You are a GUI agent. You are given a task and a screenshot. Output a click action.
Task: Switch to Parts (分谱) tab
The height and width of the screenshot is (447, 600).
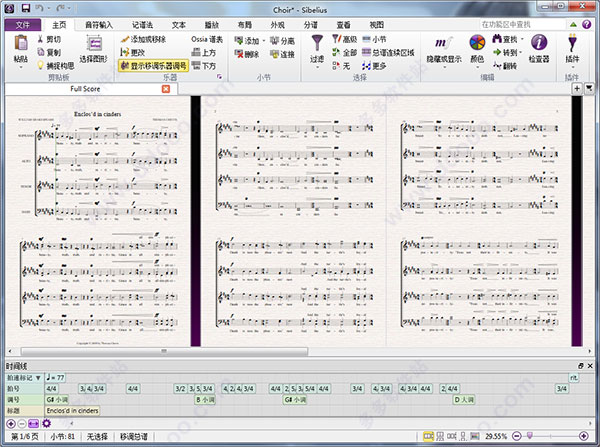(310, 25)
